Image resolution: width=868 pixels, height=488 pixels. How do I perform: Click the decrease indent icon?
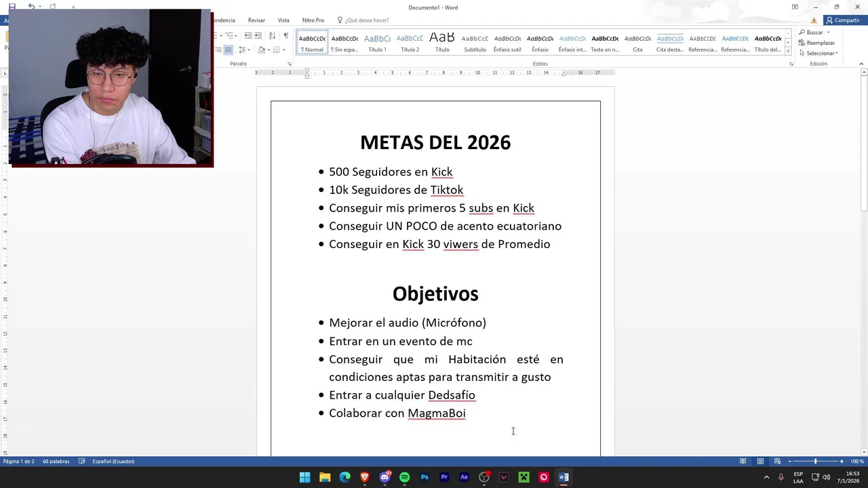(248, 36)
